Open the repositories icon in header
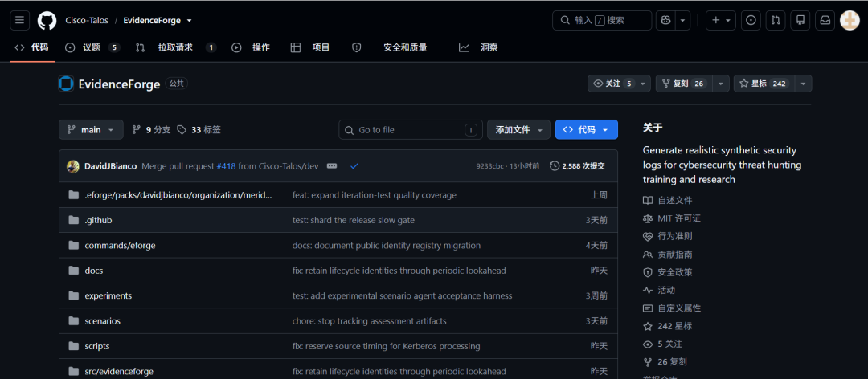Screen dimensions: 868x379 (800, 20)
